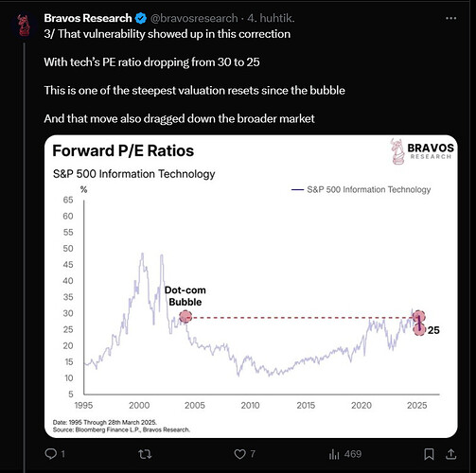Image resolution: width=476 pixels, height=473 pixels.
Task: Repost the tweet with retweet icon
Action: coord(145,454)
